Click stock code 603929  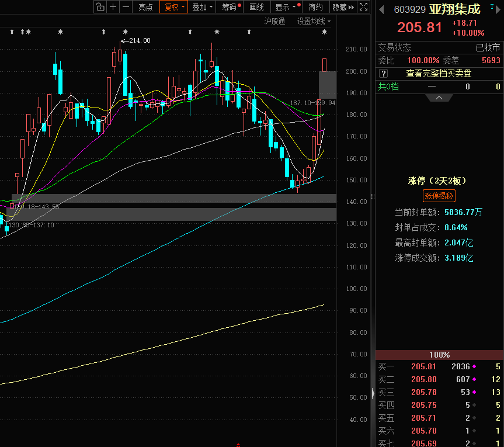coord(409,10)
